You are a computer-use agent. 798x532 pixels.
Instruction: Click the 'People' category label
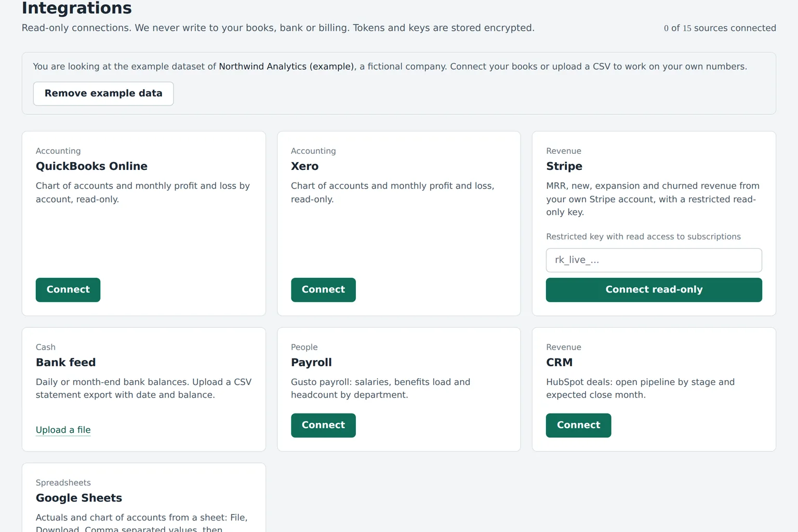click(x=304, y=348)
